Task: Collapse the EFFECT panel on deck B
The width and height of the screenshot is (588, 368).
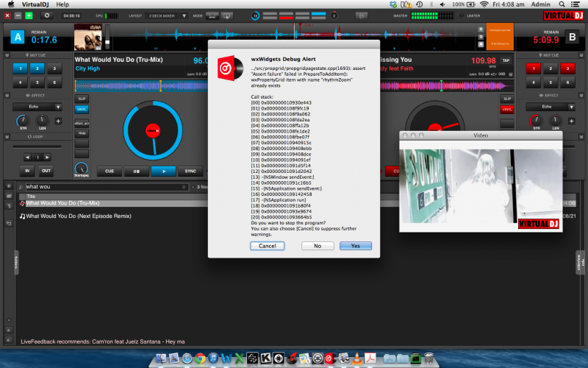Action: 581,96
